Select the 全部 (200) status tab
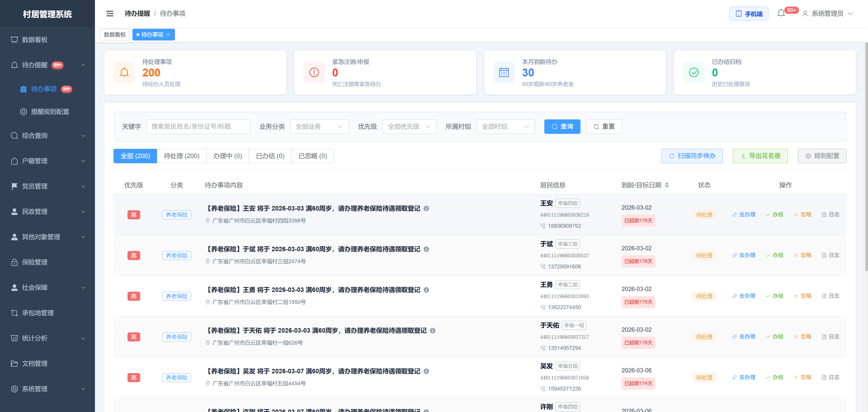The width and height of the screenshot is (868, 412). click(x=135, y=156)
